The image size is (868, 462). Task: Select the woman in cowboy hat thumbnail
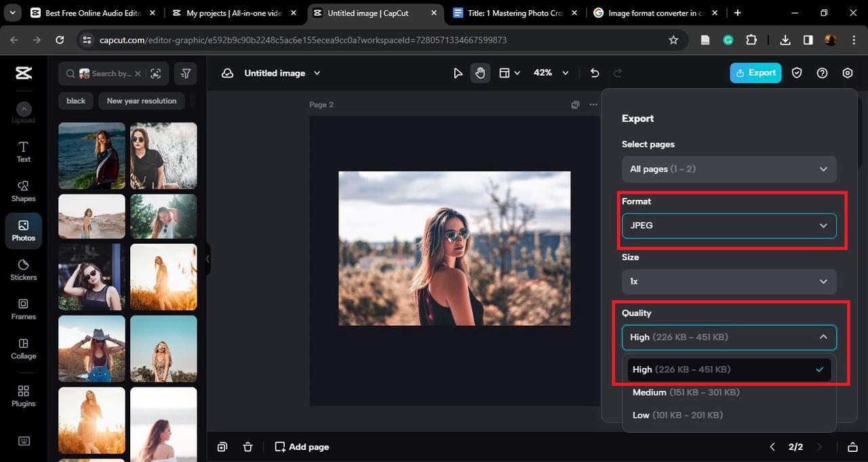pos(92,349)
